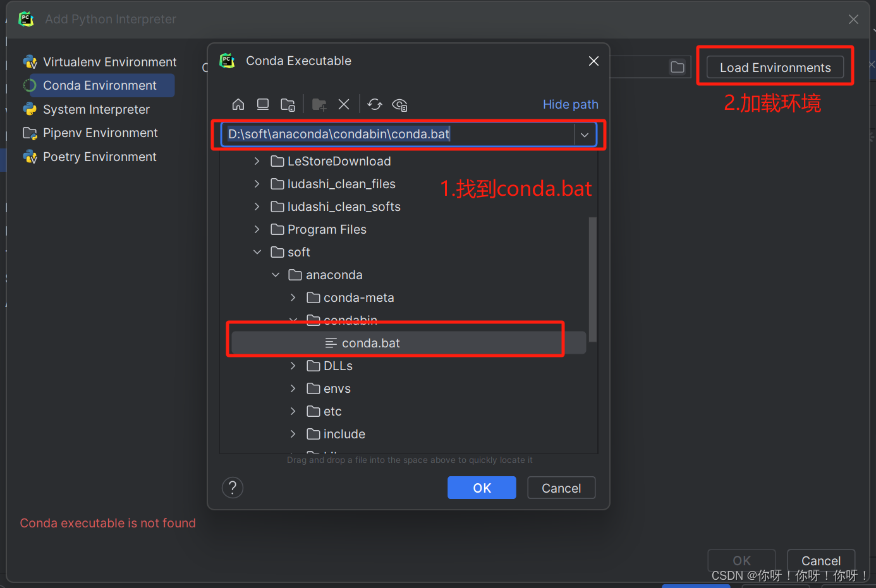This screenshot has height=588, width=876.
Task: Select System Interpreter option
Action: coord(86,109)
